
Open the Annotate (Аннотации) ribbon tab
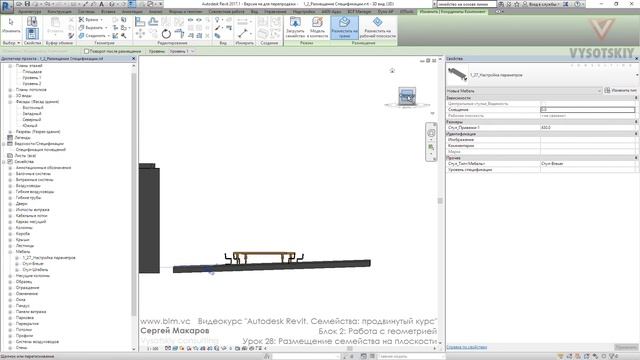pyautogui.click(x=132, y=12)
